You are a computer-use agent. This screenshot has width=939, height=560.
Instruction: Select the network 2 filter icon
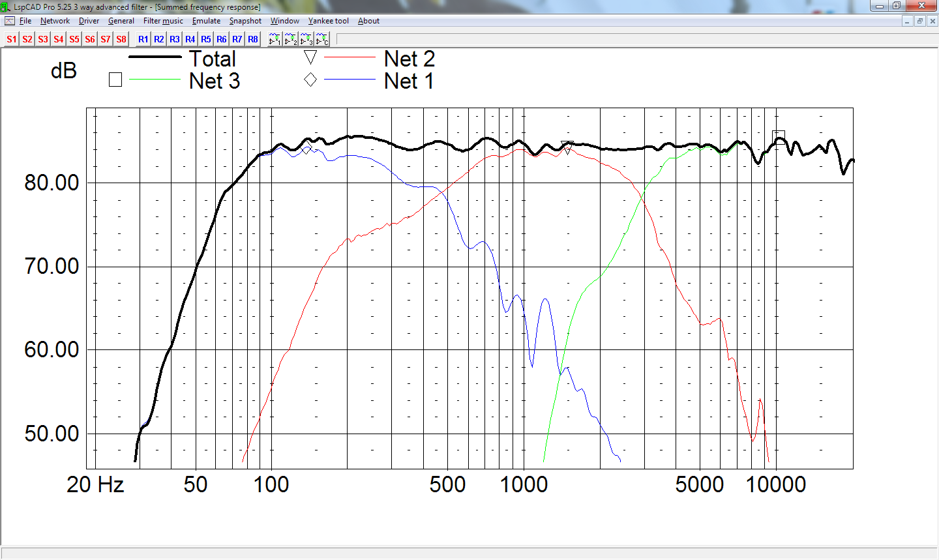291,39
